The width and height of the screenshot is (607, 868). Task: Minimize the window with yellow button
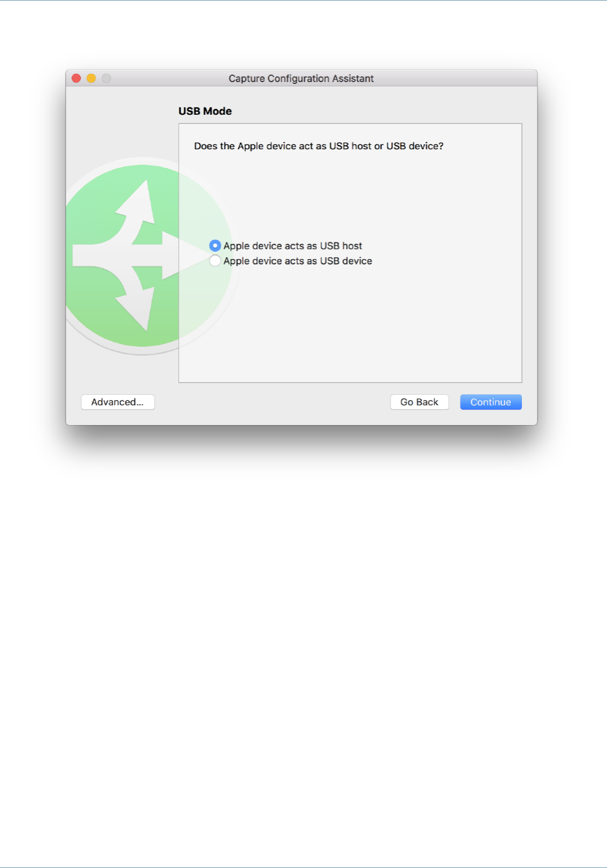tap(91, 78)
